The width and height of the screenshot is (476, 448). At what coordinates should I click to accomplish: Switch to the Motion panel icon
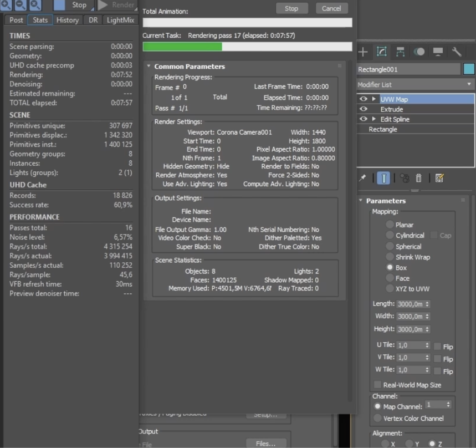[419, 52]
